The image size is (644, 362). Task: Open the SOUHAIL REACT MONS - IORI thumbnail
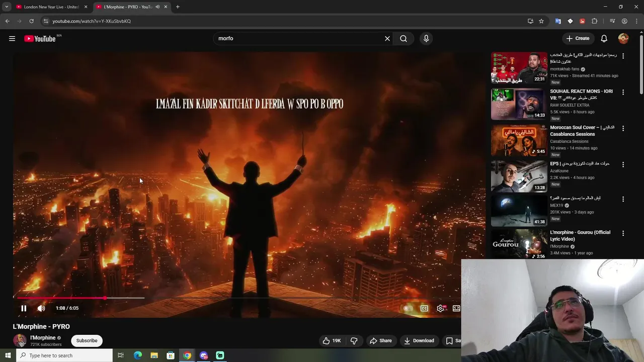pyautogui.click(x=519, y=104)
